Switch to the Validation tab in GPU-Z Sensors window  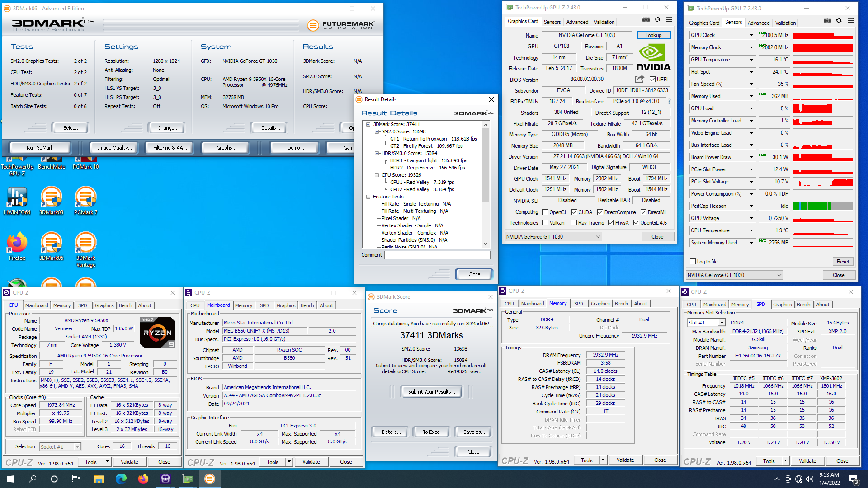coord(785,23)
